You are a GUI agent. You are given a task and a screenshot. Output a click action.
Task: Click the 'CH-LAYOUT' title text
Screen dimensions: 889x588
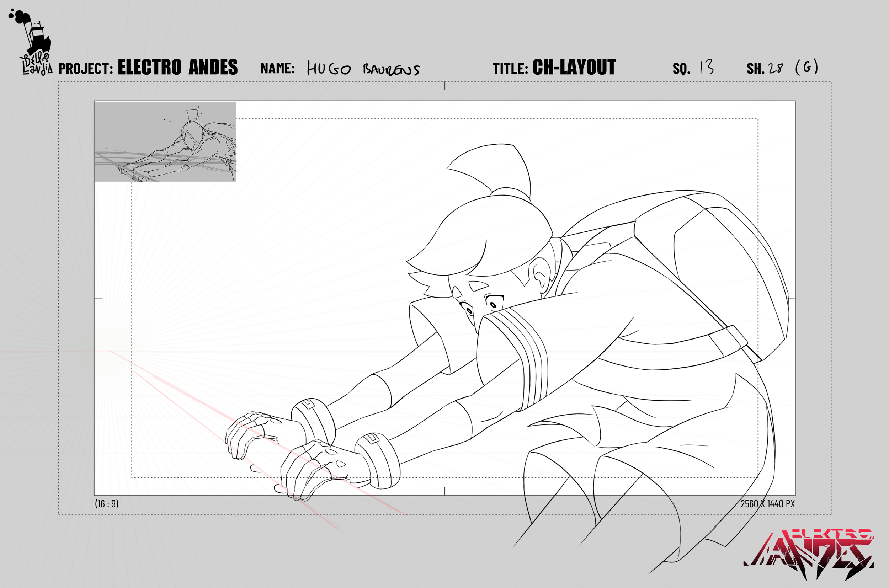point(574,68)
